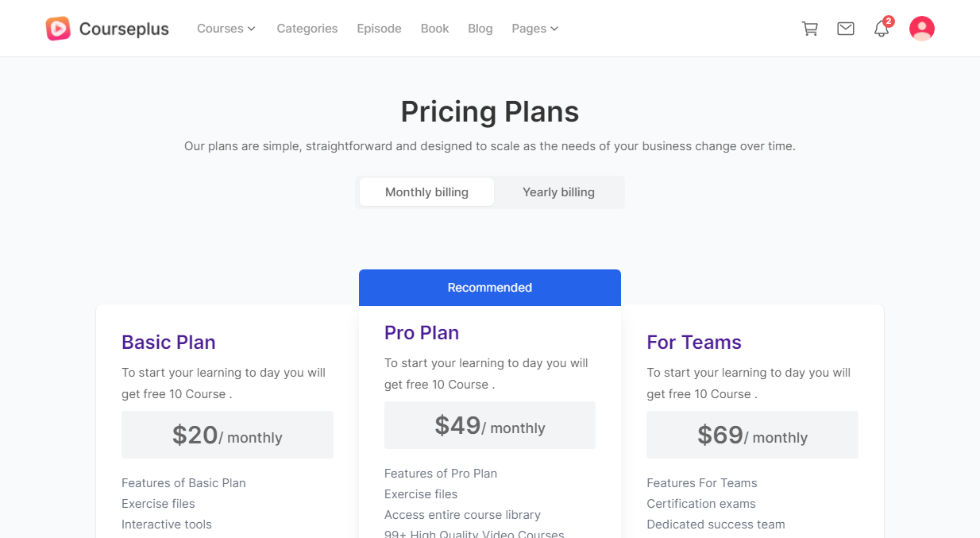The width and height of the screenshot is (980, 538).
Task: Click the $49 monthly price box
Action: coord(489,426)
